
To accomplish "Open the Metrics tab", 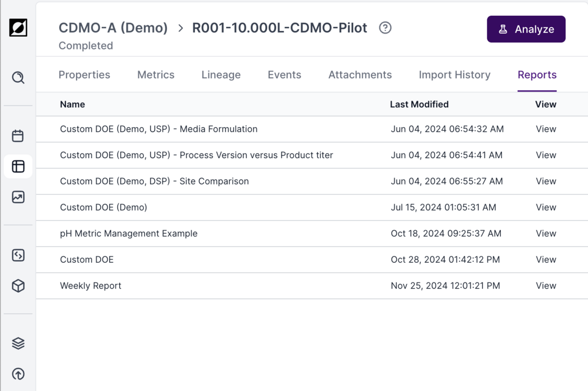I will click(x=156, y=75).
